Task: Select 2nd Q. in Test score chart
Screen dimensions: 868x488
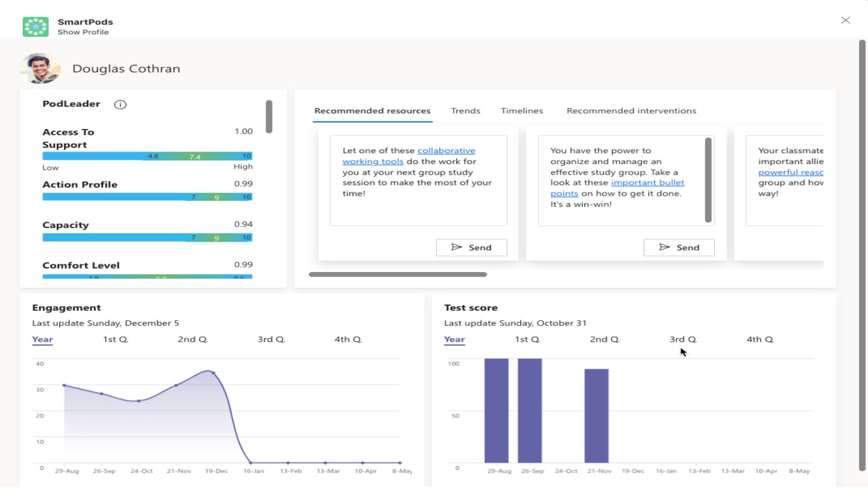Action: pos(605,339)
